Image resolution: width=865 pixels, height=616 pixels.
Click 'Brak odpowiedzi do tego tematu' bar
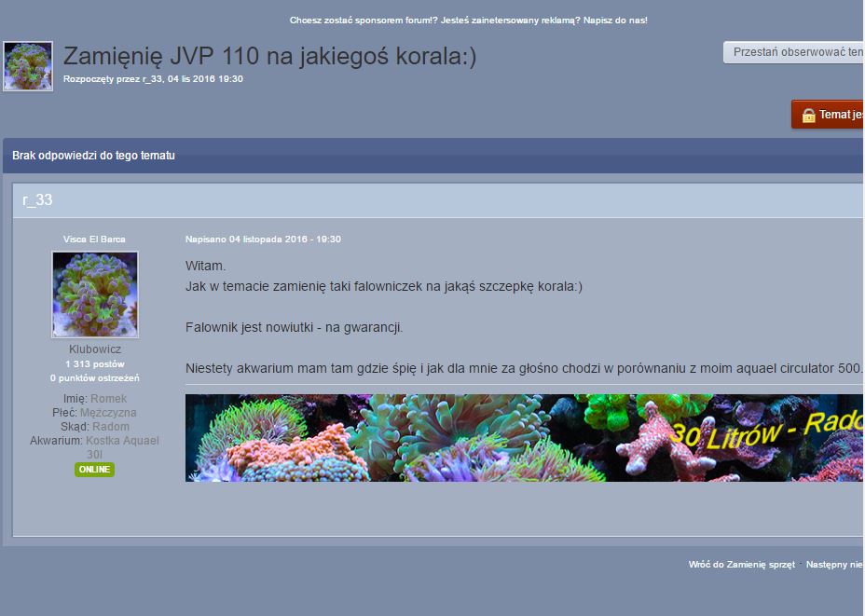[93, 156]
